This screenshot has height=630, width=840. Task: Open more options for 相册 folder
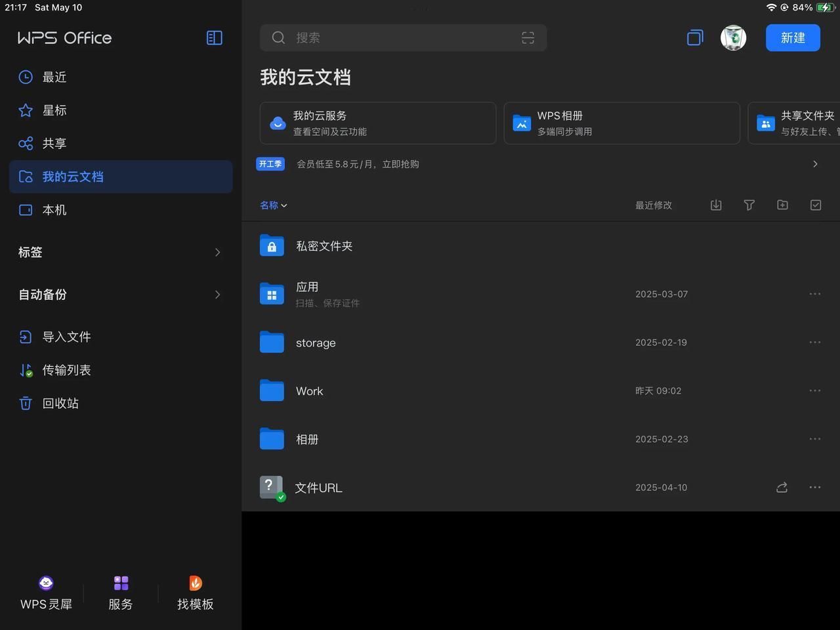(x=815, y=439)
